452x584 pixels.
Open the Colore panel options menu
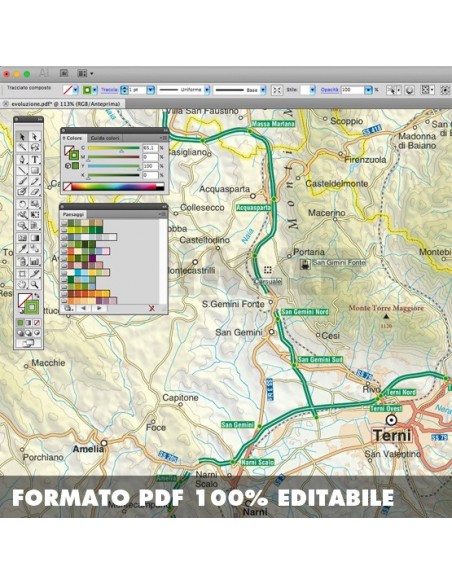pyautogui.click(x=163, y=138)
